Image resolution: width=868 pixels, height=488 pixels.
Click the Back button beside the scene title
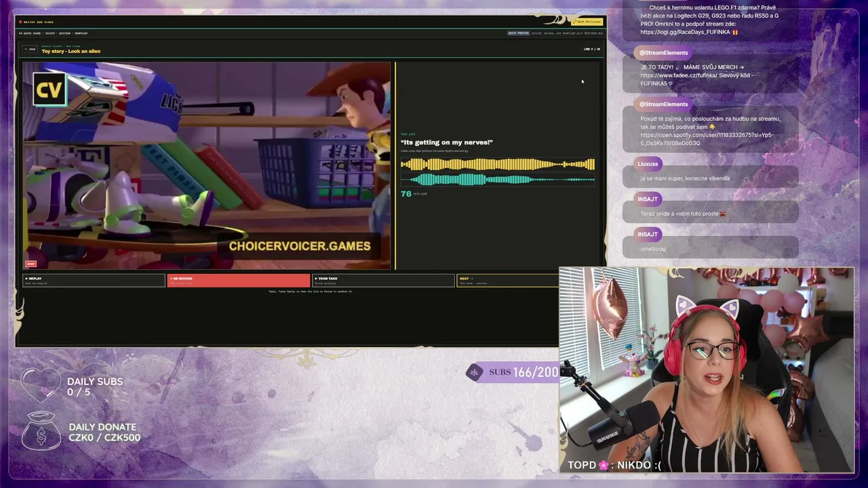pos(30,49)
